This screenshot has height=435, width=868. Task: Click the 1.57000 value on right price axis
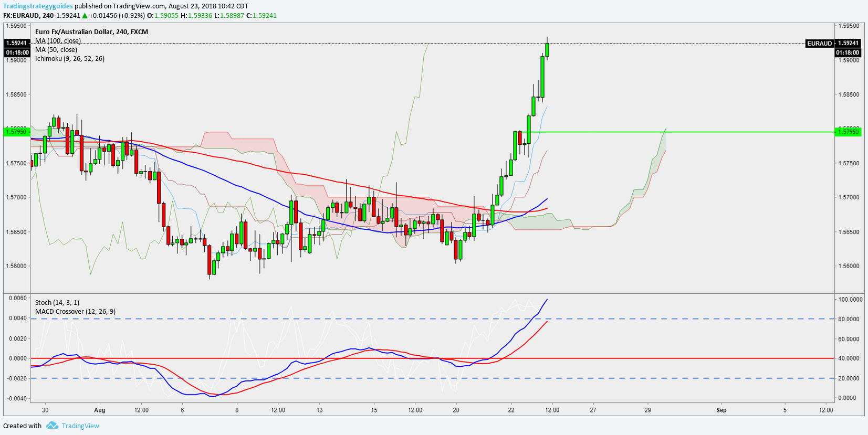pos(849,198)
